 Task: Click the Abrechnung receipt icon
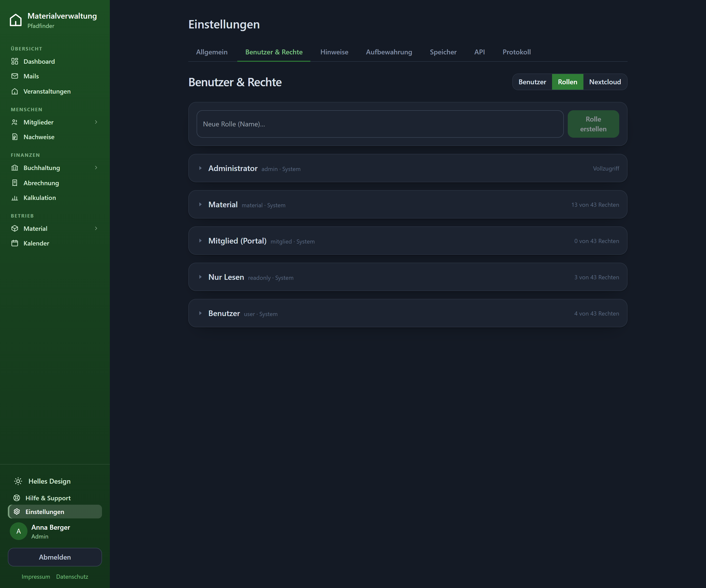click(15, 183)
